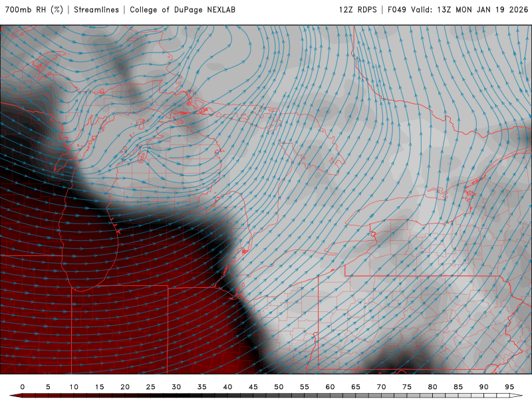Click the colorbar label '45'

tap(253, 387)
